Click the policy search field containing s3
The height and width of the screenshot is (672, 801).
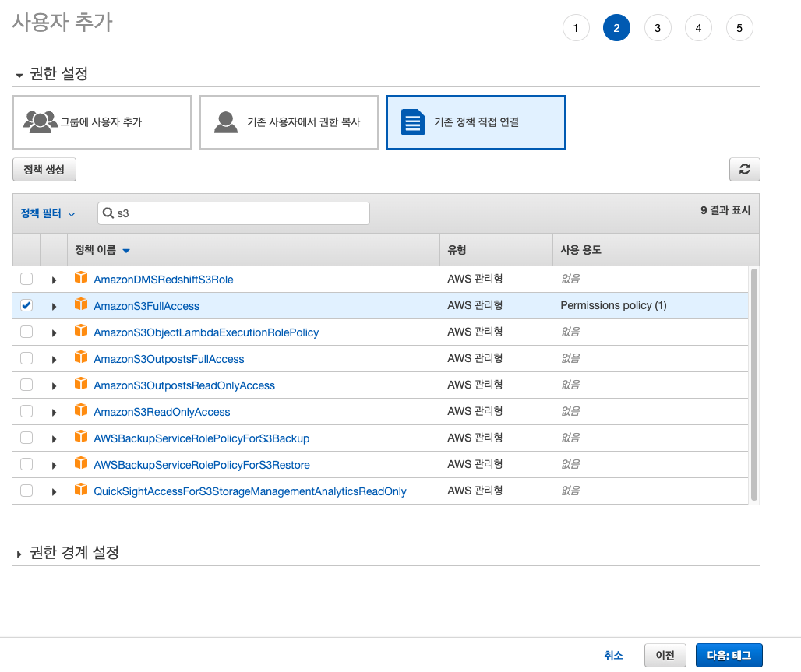click(234, 213)
